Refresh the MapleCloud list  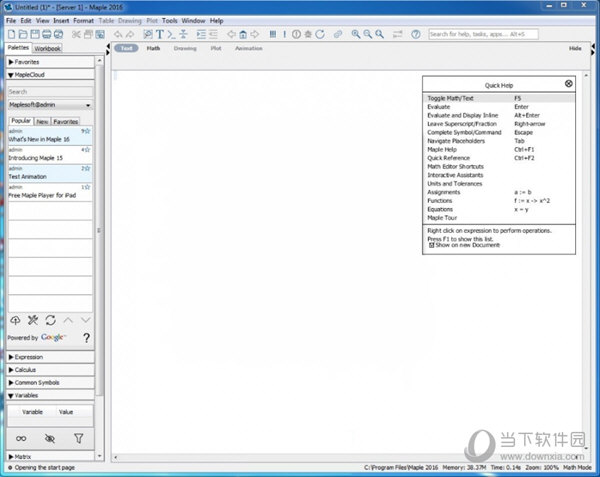pyautogui.click(x=51, y=320)
